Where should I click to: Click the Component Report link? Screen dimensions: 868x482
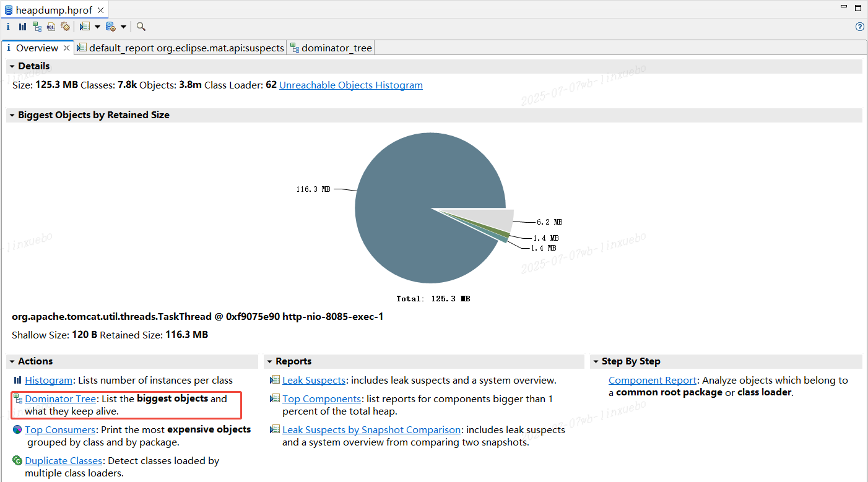pyautogui.click(x=652, y=380)
